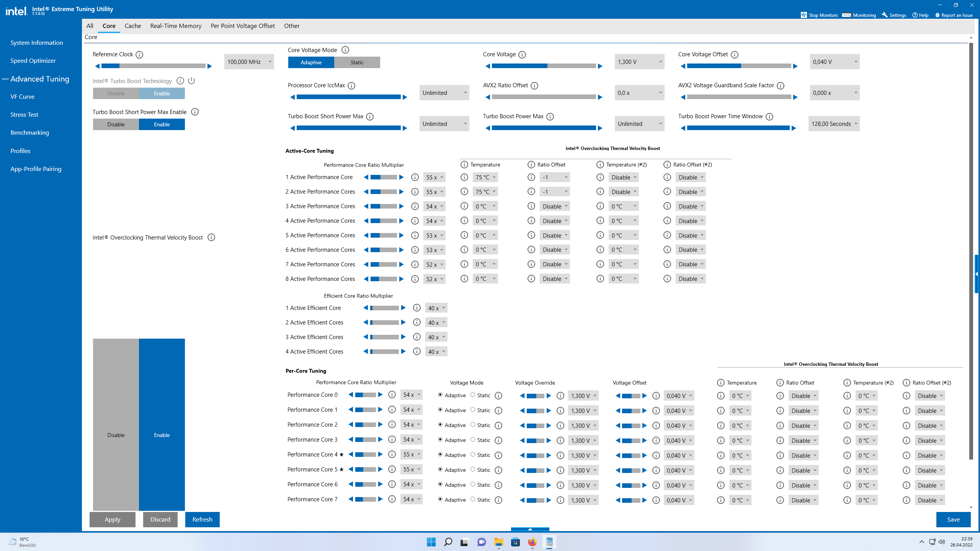Open Speed Optimizer in sidebar
The height and width of the screenshot is (551, 980).
tap(33, 60)
